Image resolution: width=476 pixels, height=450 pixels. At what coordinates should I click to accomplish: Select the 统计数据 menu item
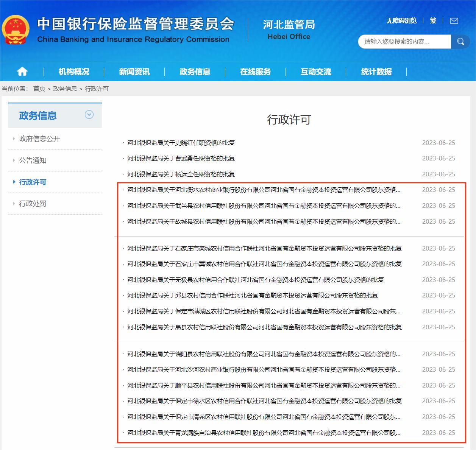click(x=375, y=72)
